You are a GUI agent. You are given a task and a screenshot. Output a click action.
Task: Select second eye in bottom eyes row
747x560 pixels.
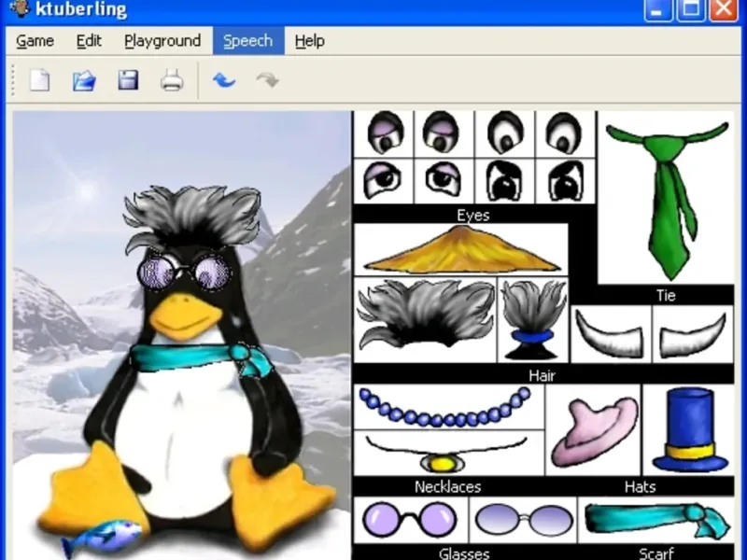coord(443,179)
